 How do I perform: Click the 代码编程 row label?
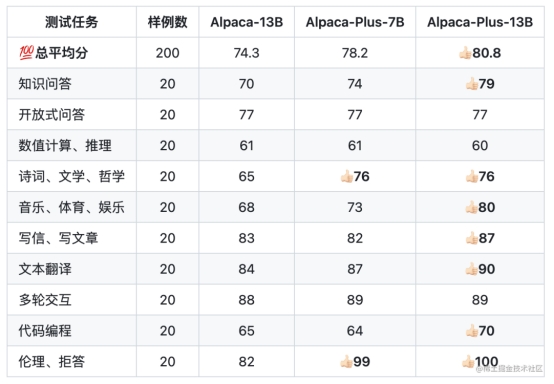pyautogui.click(x=45, y=331)
